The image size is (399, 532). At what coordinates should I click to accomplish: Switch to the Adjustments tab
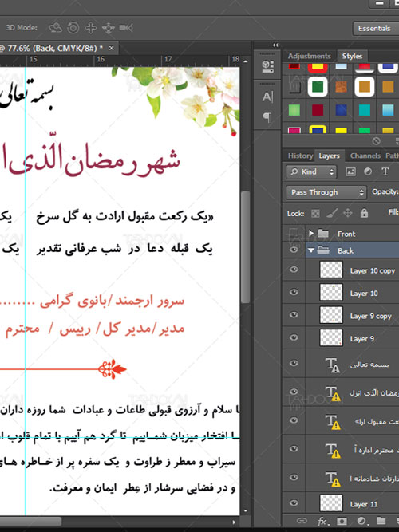point(309,56)
